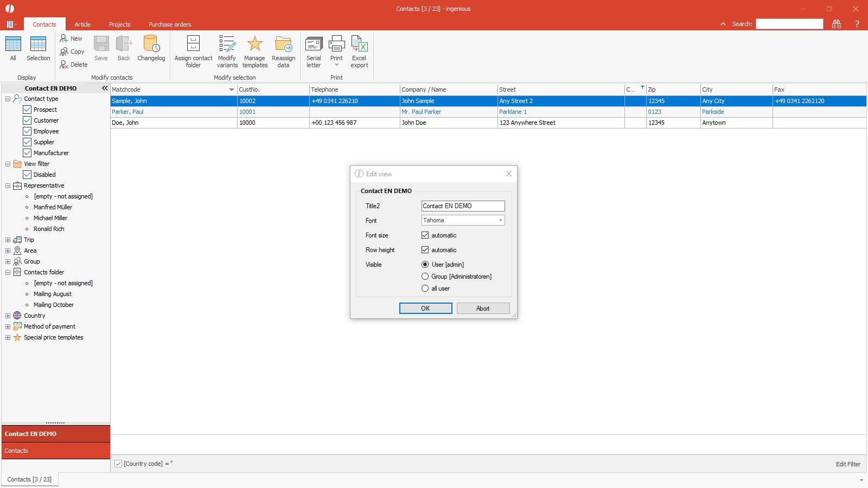Click the Title2 text field
Image resolution: width=868 pixels, height=488 pixels.
(x=463, y=206)
